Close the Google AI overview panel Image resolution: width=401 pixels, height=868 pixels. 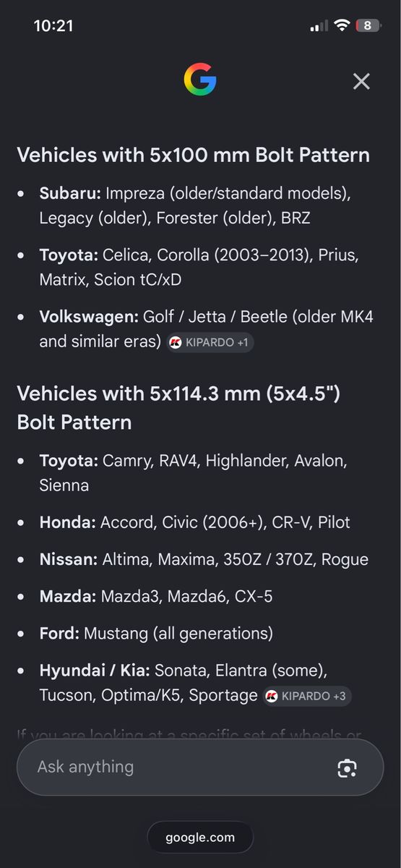[361, 82]
